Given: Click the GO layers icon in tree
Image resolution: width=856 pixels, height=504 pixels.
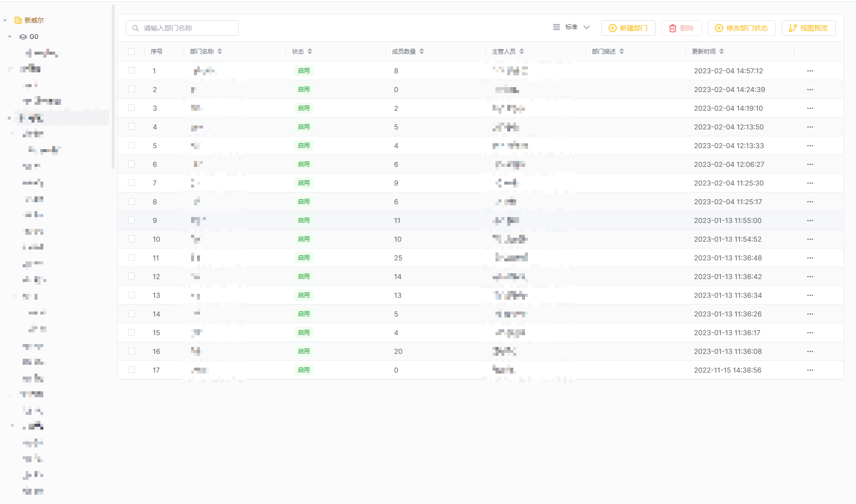Looking at the screenshot, I should coord(23,37).
